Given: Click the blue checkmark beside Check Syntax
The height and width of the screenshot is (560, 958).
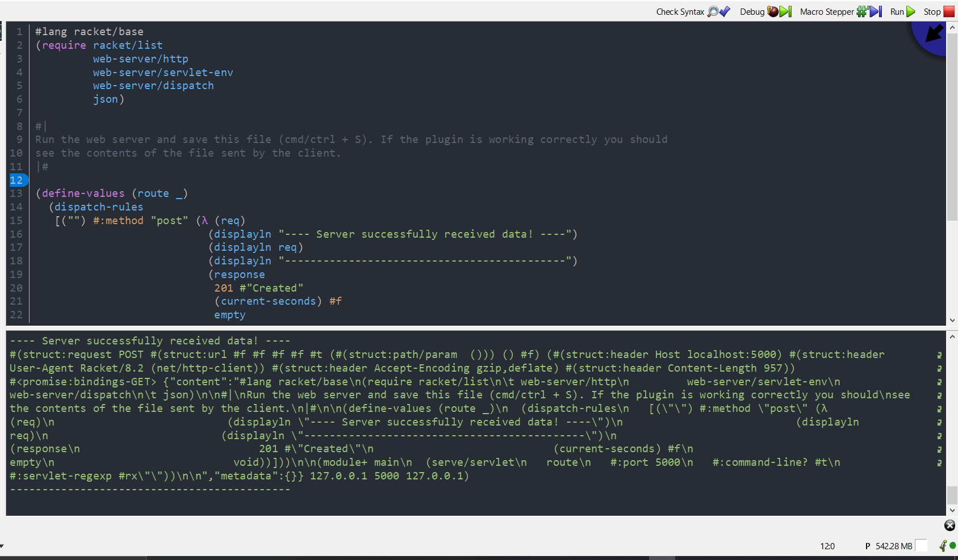Looking at the screenshot, I should point(725,11).
